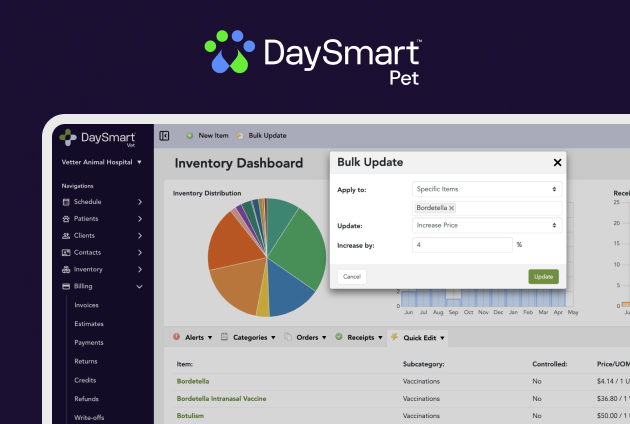Click the Clients people icon
Viewport: 630px width, 424px height.
66,236
